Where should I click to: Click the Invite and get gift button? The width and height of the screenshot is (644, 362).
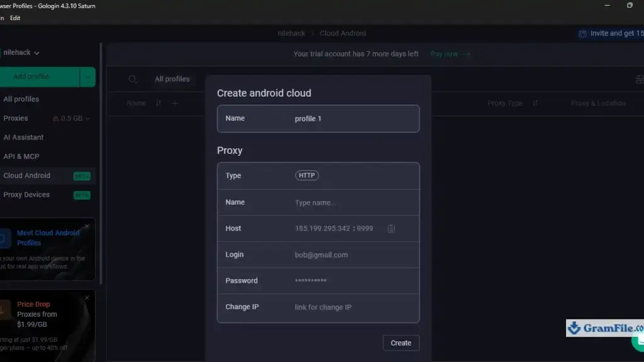pos(611,33)
